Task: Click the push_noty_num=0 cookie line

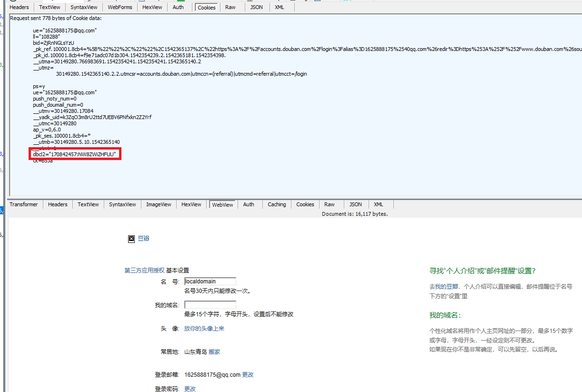Action: (x=54, y=99)
